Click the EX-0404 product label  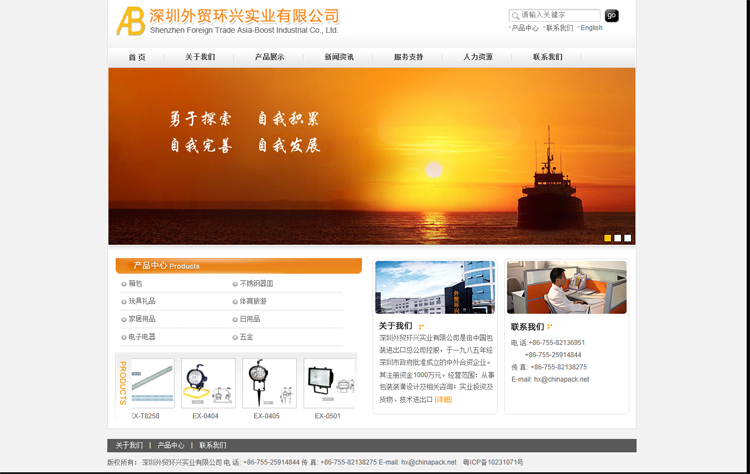(205, 416)
